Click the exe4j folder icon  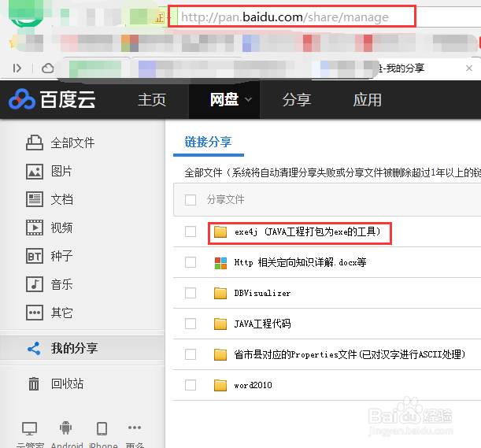coord(220,231)
